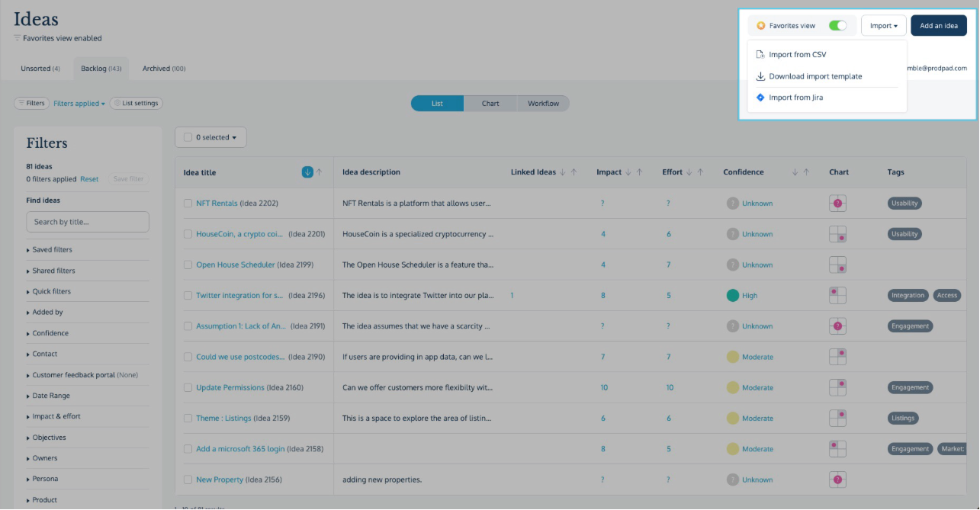Disable the Favorites view toggle
Image resolution: width=980 pixels, height=510 pixels.
pyautogui.click(x=837, y=26)
